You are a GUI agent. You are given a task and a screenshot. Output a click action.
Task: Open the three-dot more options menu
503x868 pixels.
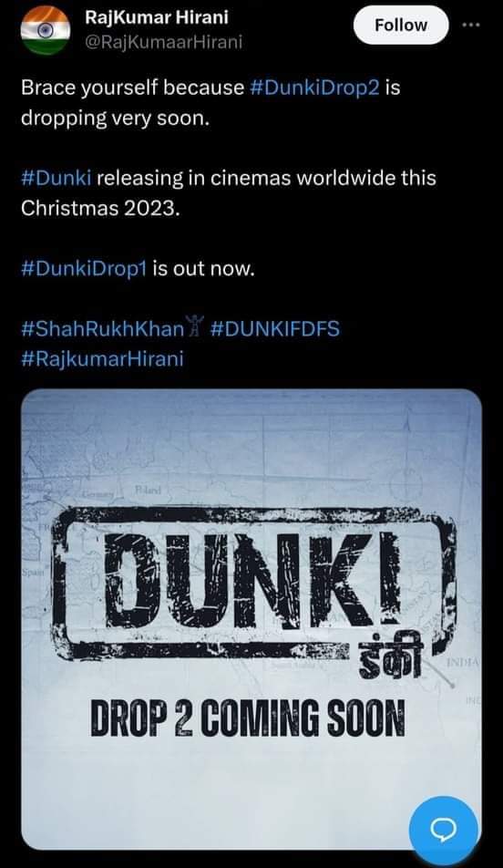471,25
